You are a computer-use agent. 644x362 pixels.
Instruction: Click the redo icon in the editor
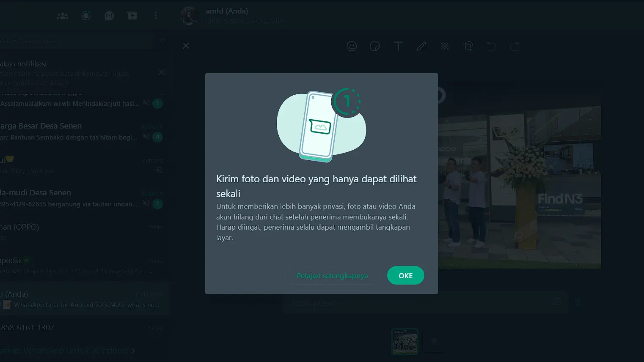pos(514,46)
